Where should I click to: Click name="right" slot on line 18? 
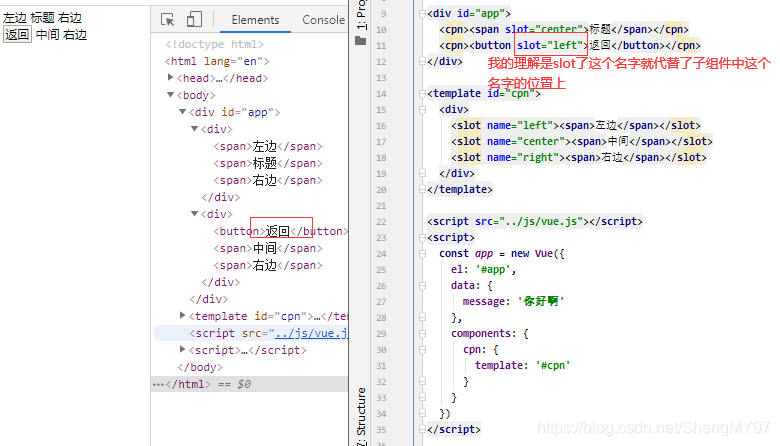(x=523, y=157)
